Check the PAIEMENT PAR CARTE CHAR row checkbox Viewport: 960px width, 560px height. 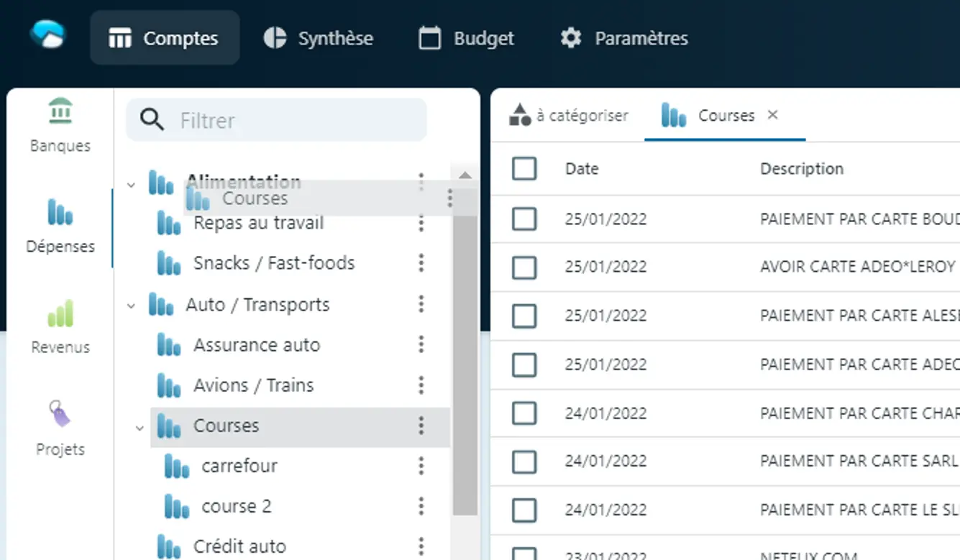524,413
